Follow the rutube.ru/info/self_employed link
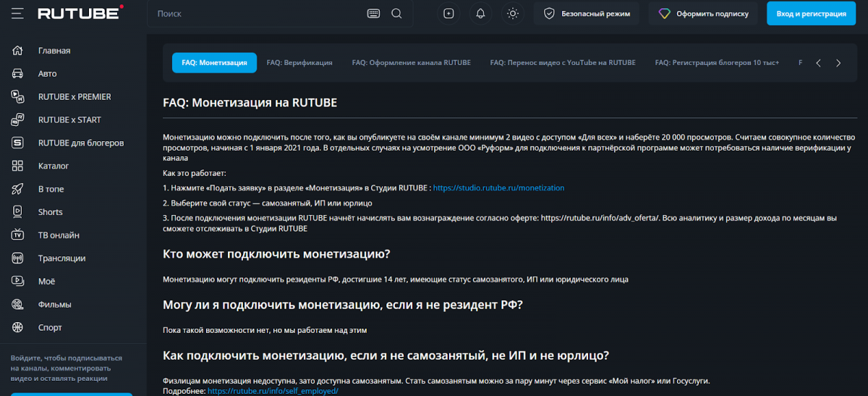868x396 pixels. [x=273, y=391]
